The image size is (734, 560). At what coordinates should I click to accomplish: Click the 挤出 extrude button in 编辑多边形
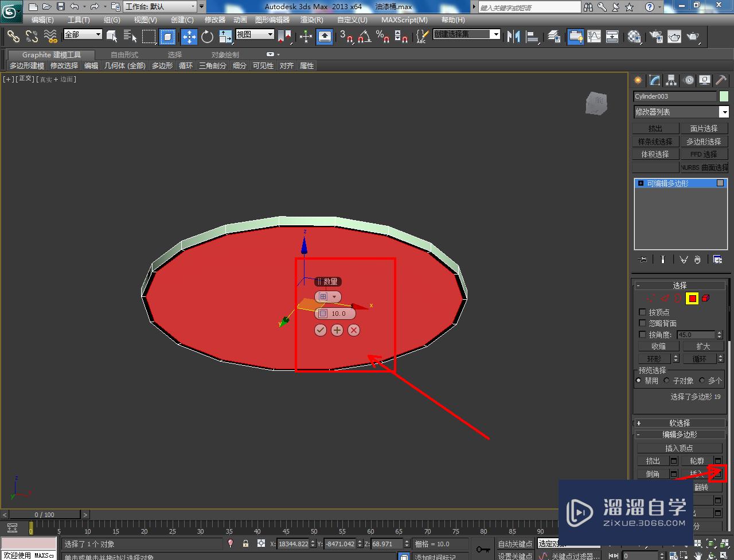(x=653, y=461)
